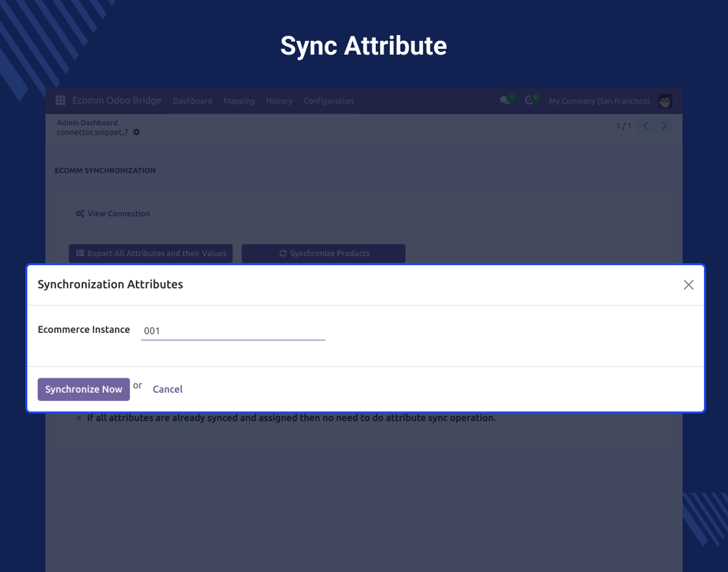Open the gear icon beside connector.snippet,7

pos(136,133)
